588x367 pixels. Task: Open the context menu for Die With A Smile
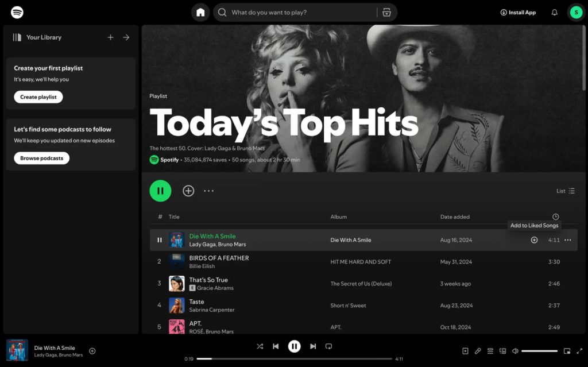point(567,240)
